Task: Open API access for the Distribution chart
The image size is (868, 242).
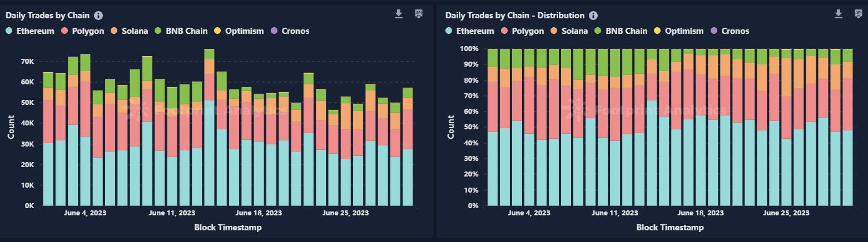Action: pyautogui.click(x=859, y=14)
